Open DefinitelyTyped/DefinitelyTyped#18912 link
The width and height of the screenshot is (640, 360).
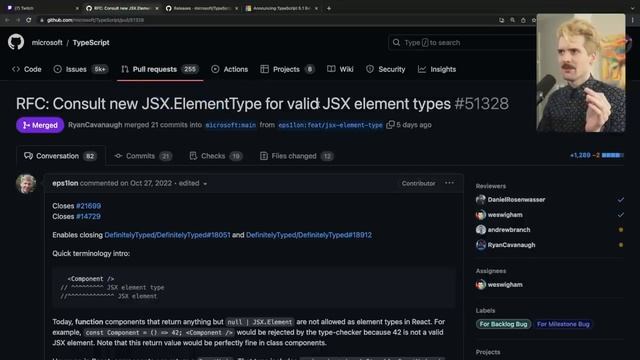(x=309, y=235)
